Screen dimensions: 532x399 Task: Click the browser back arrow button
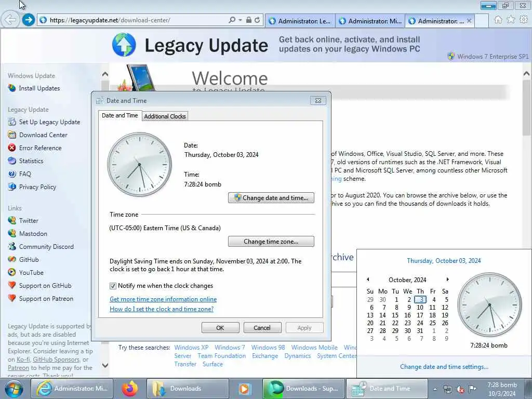(10, 20)
